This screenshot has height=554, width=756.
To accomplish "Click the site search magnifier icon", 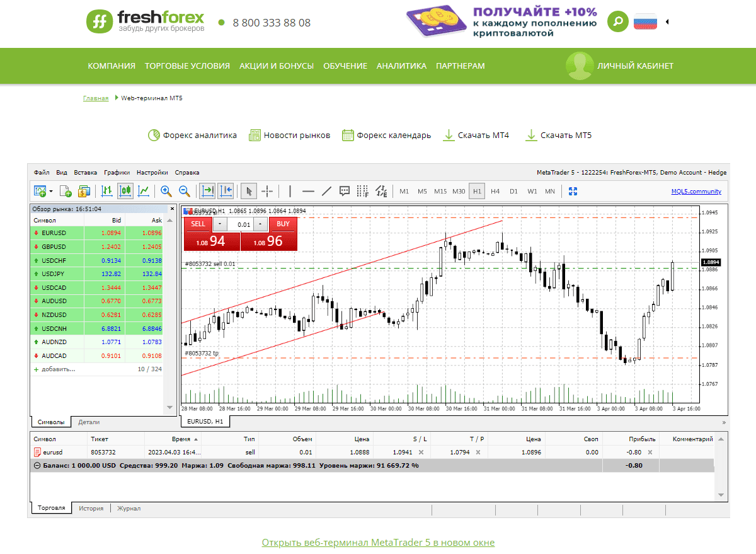I will 618,21.
